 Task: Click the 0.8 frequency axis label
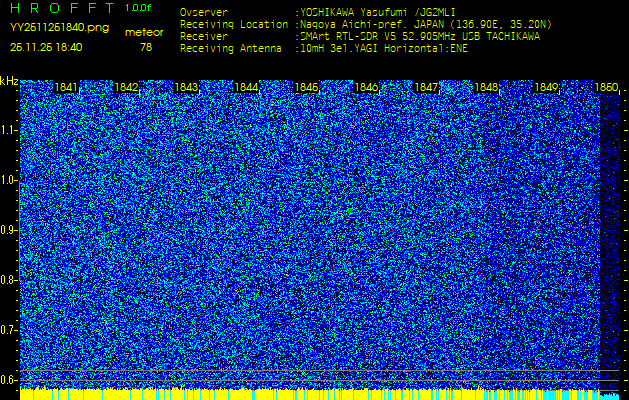tap(8, 280)
